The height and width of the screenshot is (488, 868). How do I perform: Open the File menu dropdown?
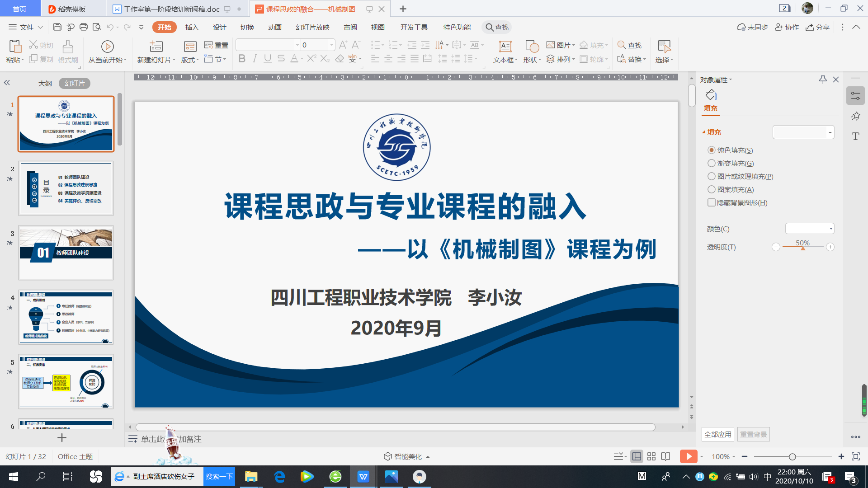tap(26, 27)
